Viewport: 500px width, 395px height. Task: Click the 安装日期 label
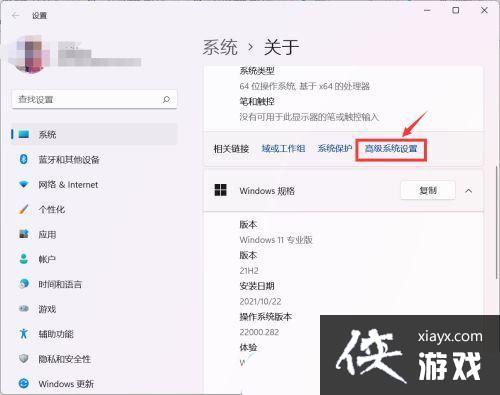point(257,286)
